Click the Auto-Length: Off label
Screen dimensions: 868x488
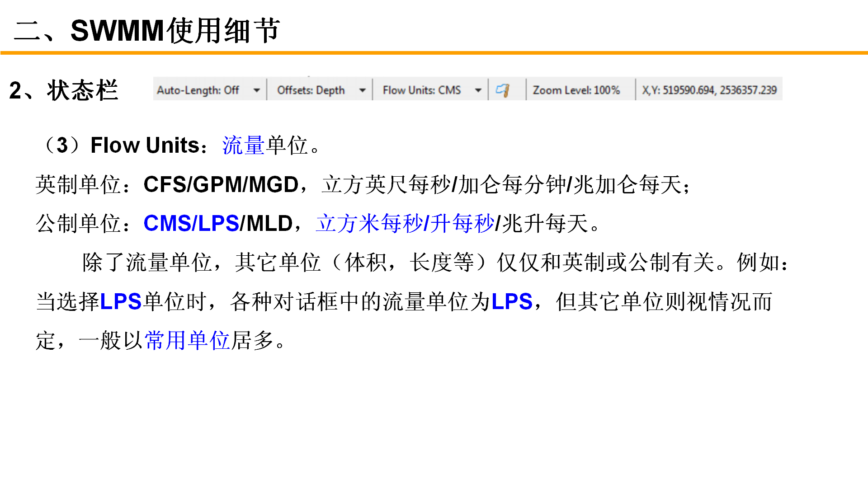tap(198, 90)
